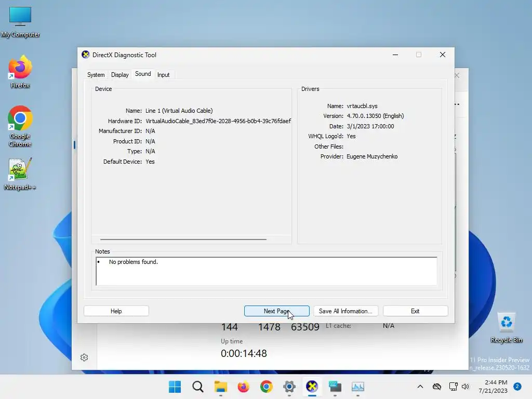
Task: Show hidden tray icons chevron
Action: point(420,387)
